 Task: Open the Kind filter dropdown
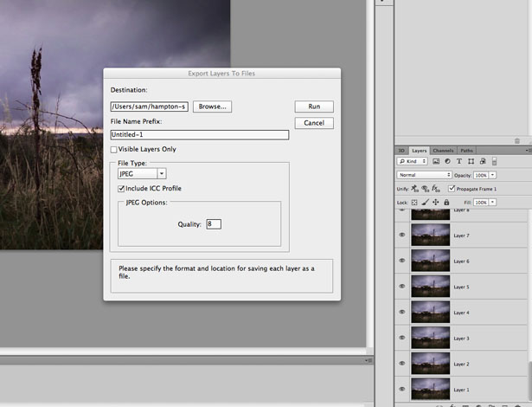[x=413, y=161]
